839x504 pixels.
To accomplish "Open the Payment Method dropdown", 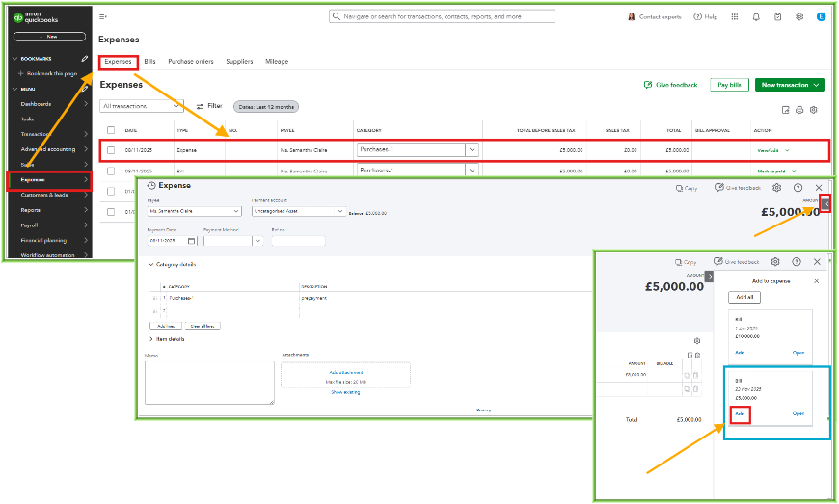I will coord(257,241).
